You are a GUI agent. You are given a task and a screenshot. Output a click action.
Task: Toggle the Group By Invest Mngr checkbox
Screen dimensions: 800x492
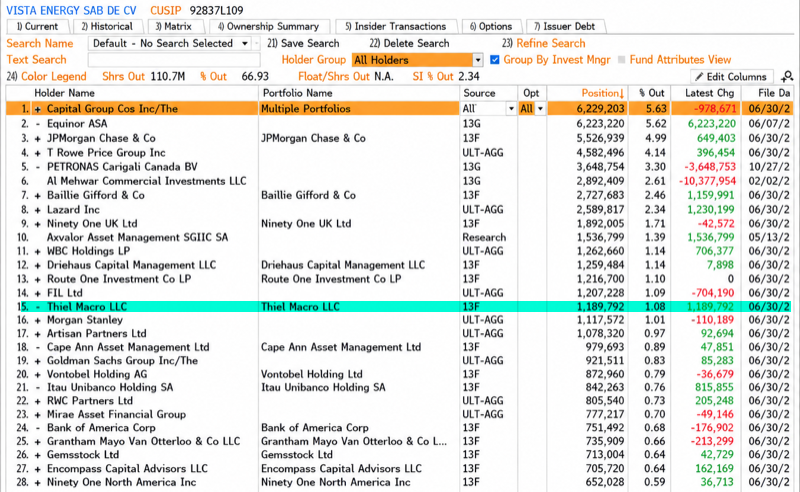pos(494,60)
